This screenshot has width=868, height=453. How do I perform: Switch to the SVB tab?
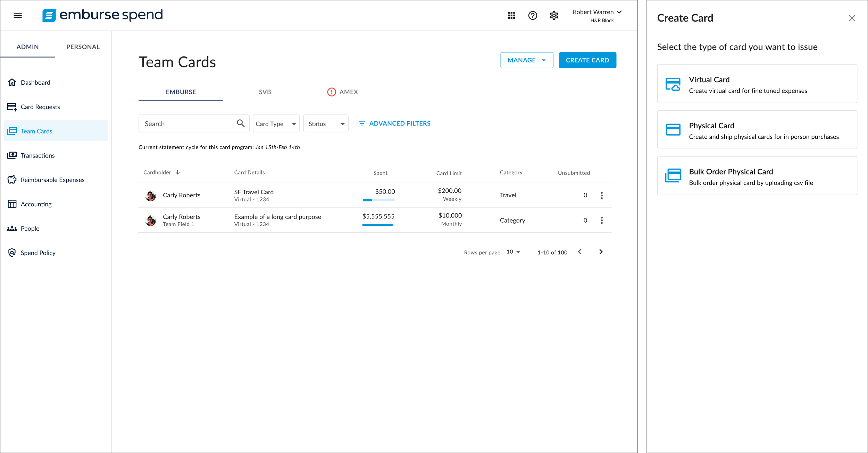pos(265,92)
